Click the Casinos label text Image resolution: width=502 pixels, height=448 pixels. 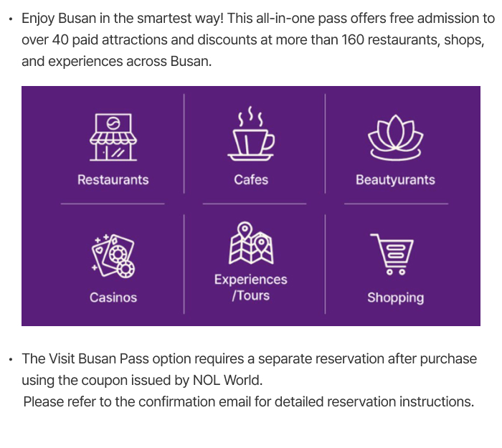113,297
